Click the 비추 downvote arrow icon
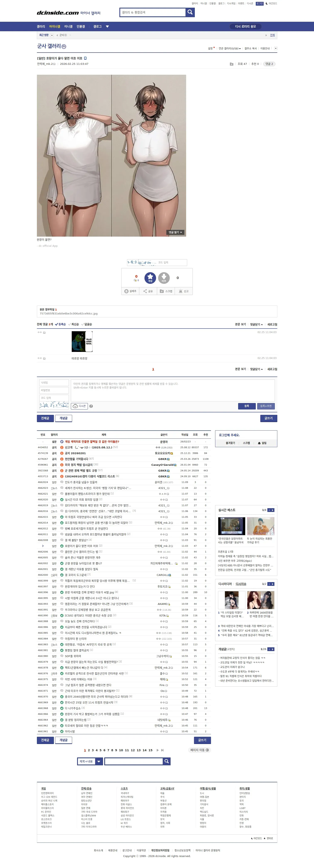 pyautogui.click(x=164, y=278)
